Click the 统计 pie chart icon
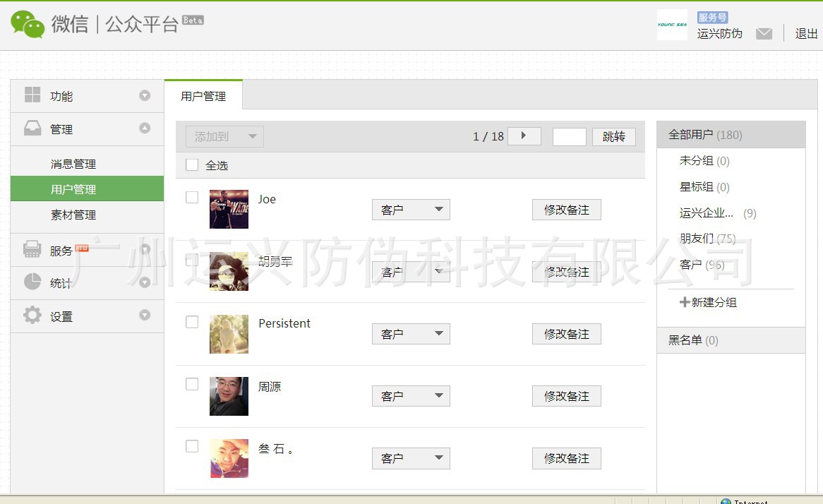823x504 pixels. [x=32, y=282]
